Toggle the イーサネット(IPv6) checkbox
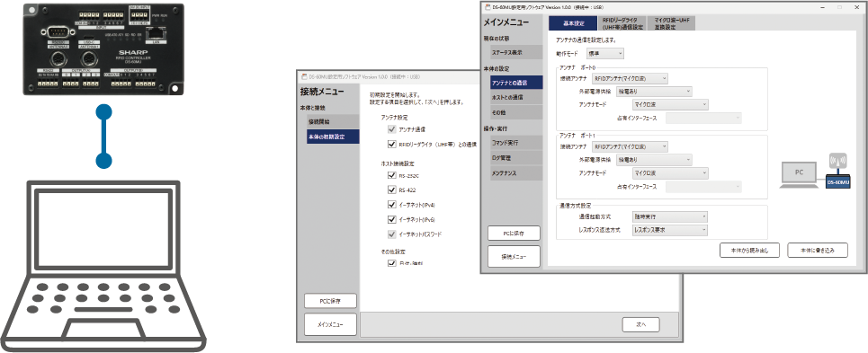The width and height of the screenshot is (868, 353). coord(392,220)
